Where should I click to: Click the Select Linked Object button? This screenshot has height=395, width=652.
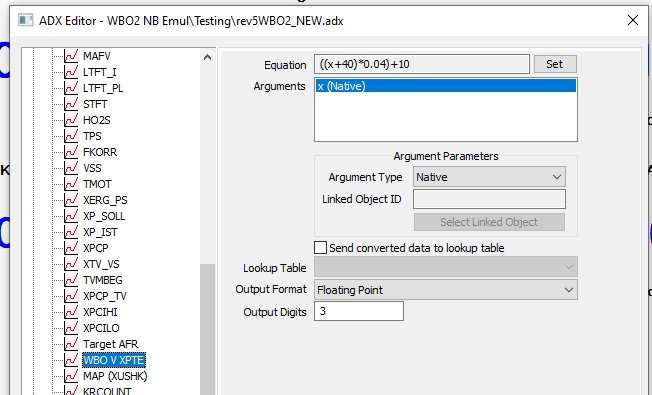coord(489,222)
